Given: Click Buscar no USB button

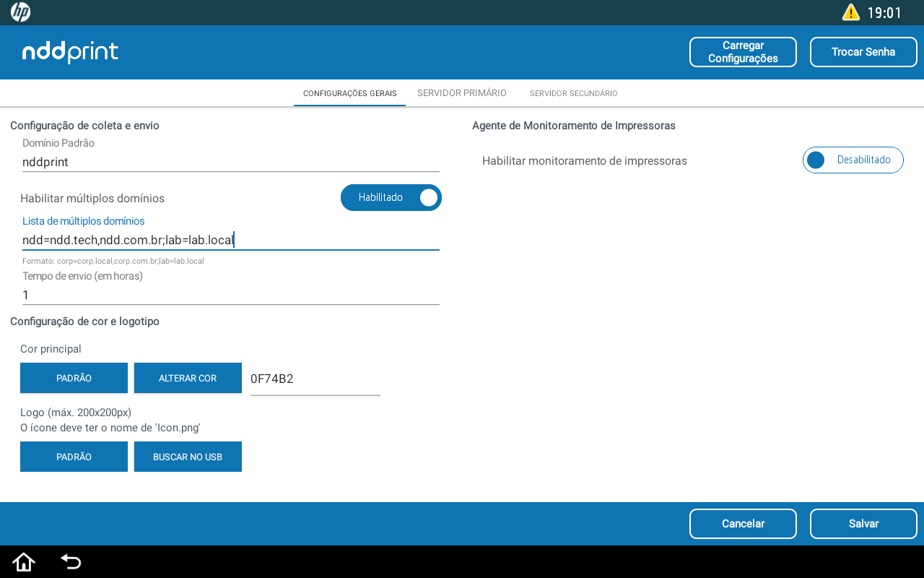Looking at the screenshot, I should coord(188,457).
